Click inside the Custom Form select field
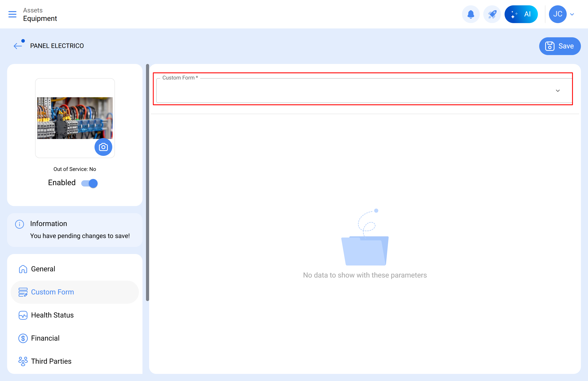This screenshot has width=588, height=381. point(346,91)
